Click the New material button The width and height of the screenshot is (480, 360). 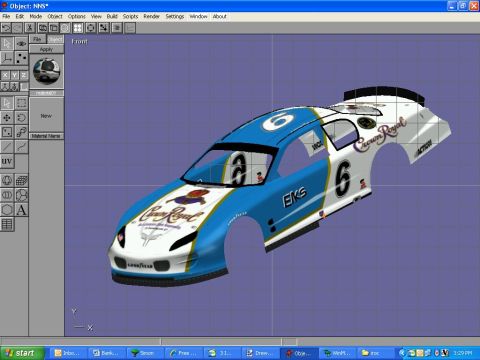pyautogui.click(x=46, y=116)
